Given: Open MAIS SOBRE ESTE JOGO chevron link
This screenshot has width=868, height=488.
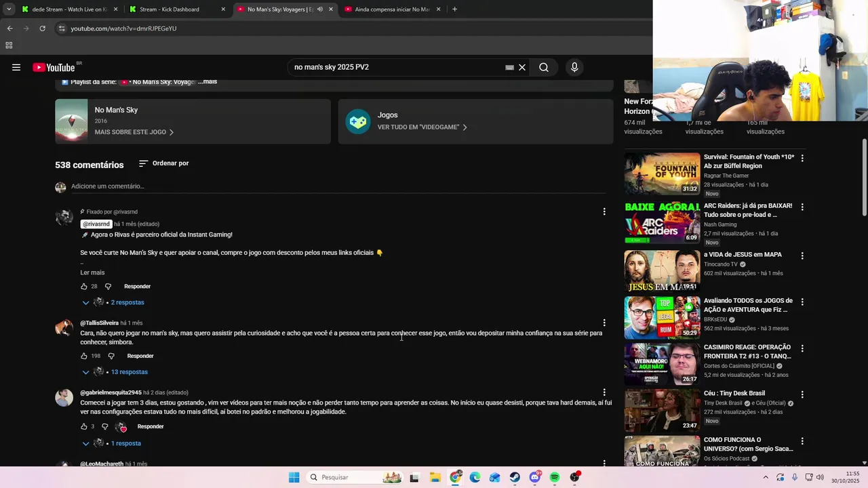Looking at the screenshot, I should coord(134,132).
